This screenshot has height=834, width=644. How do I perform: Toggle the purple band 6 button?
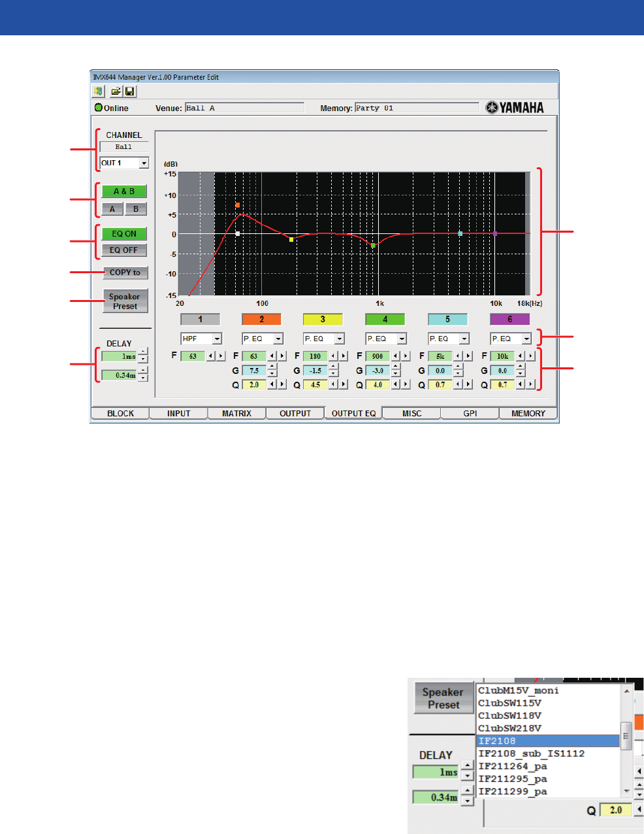point(509,320)
